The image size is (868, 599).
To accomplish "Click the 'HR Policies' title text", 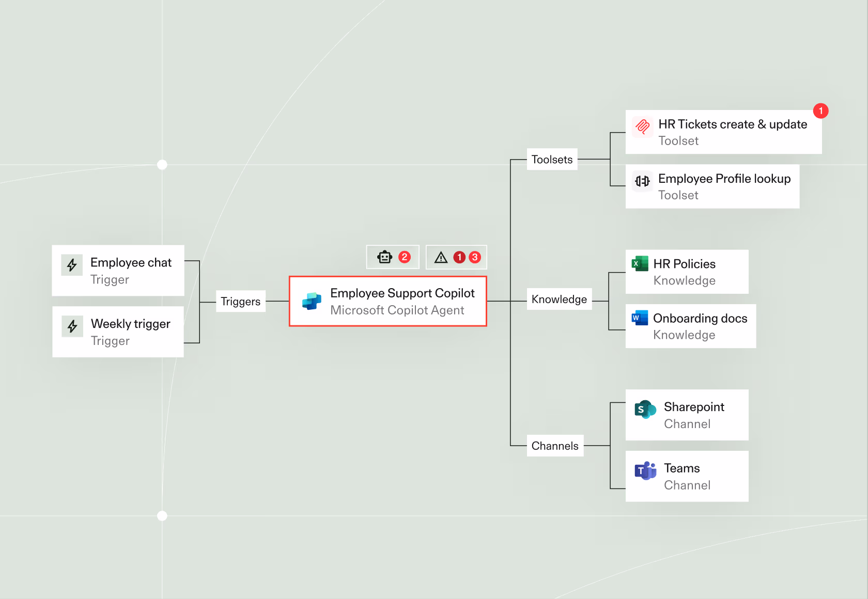I will (685, 264).
